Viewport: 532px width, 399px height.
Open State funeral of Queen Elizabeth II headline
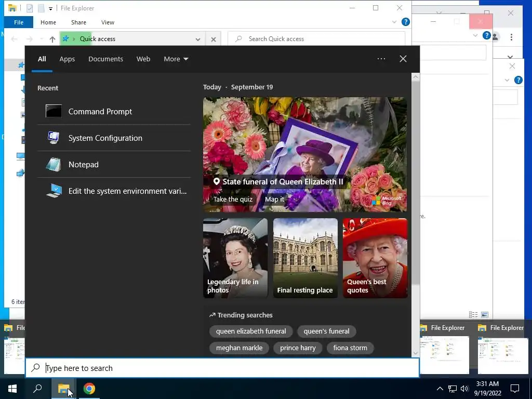(283, 181)
